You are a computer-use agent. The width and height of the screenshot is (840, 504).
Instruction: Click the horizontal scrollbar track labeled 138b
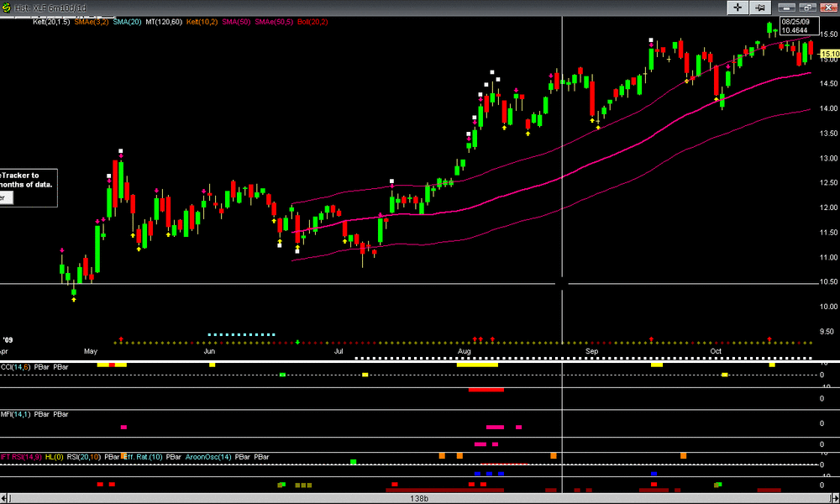pyautogui.click(x=419, y=499)
